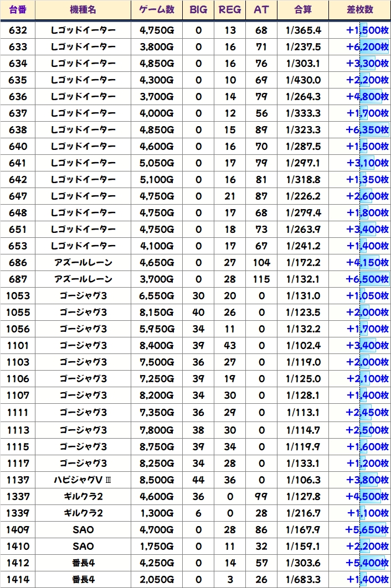Click the 8,750G game count cell
This screenshot has width=391, height=588.
coord(157,446)
